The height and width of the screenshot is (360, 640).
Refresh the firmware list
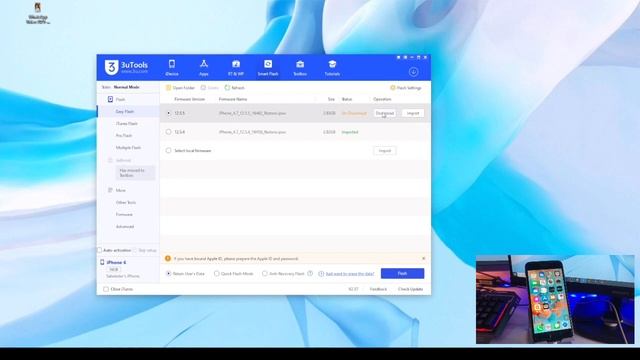235,88
